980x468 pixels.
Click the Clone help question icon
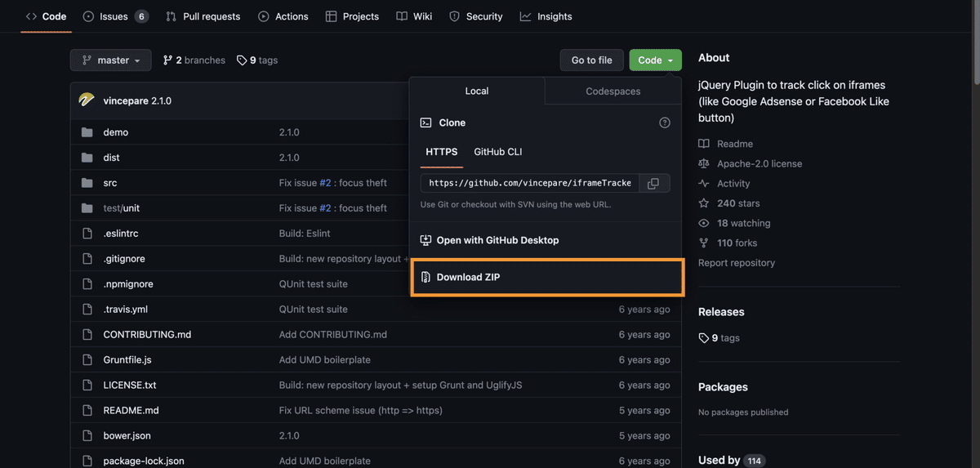pos(665,123)
